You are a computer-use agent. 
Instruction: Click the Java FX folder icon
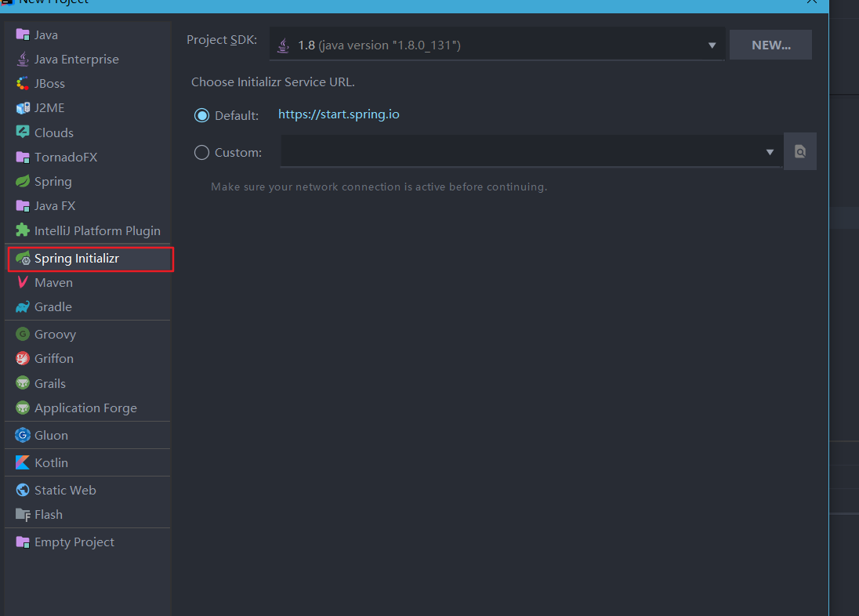23,206
